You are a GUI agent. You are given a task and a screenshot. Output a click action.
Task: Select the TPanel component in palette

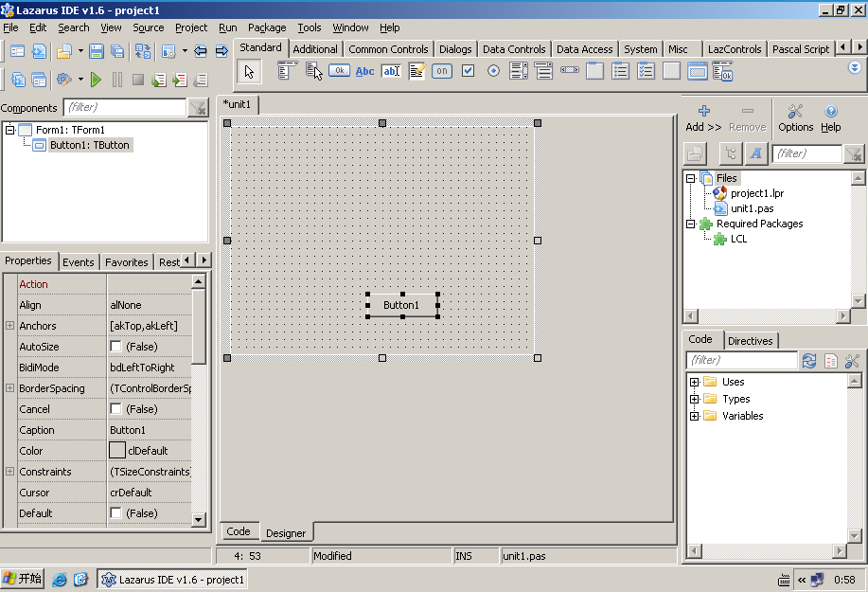(x=671, y=71)
